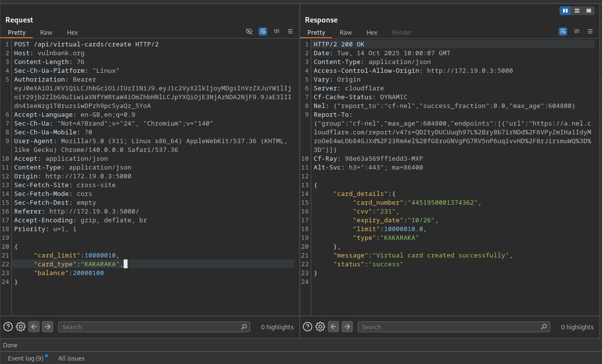Image resolution: width=602 pixels, height=364 pixels.
Task: Click the magnifier dropdown in request search box
Action: pos(244,327)
